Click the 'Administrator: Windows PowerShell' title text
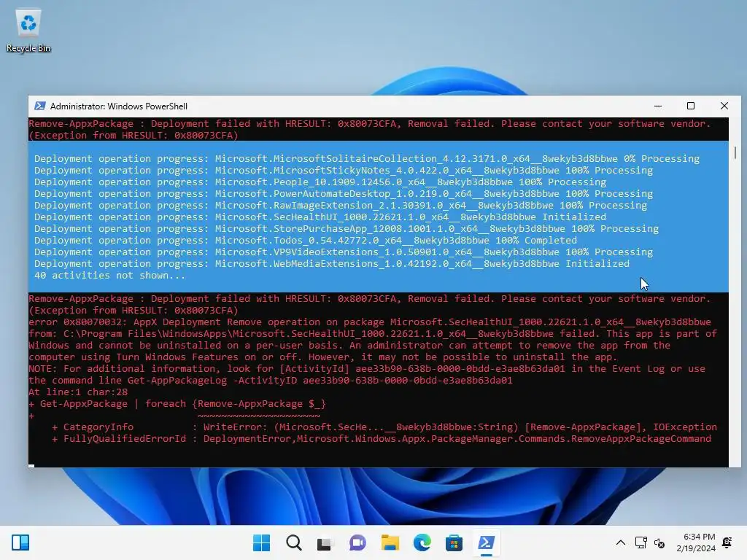Image resolution: width=747 pixels, height=560 pixels. coord(119,106)
